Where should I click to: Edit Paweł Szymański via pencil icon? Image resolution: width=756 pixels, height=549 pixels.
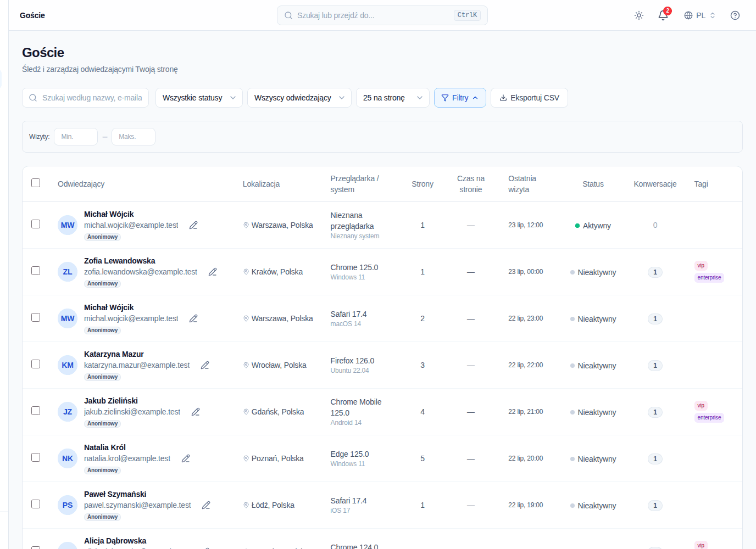point(206,505)
